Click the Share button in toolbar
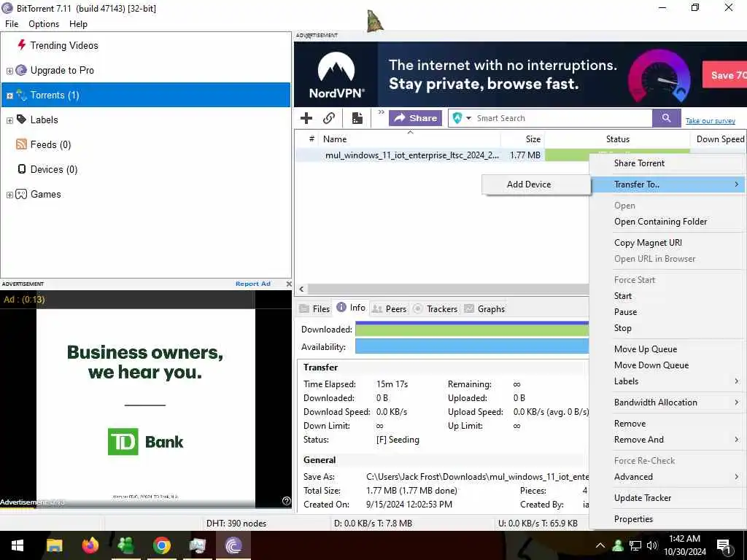This screenshot has width=747, height=560. (415, 118)
